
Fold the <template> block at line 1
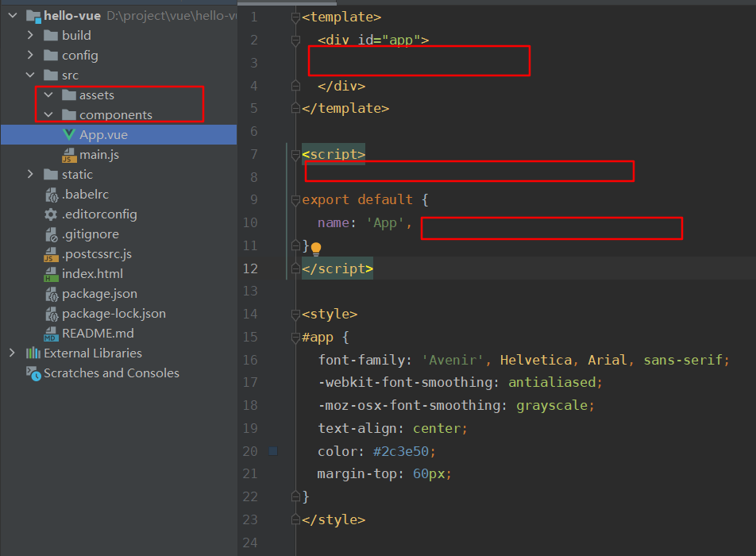click(x=295, y=17)
